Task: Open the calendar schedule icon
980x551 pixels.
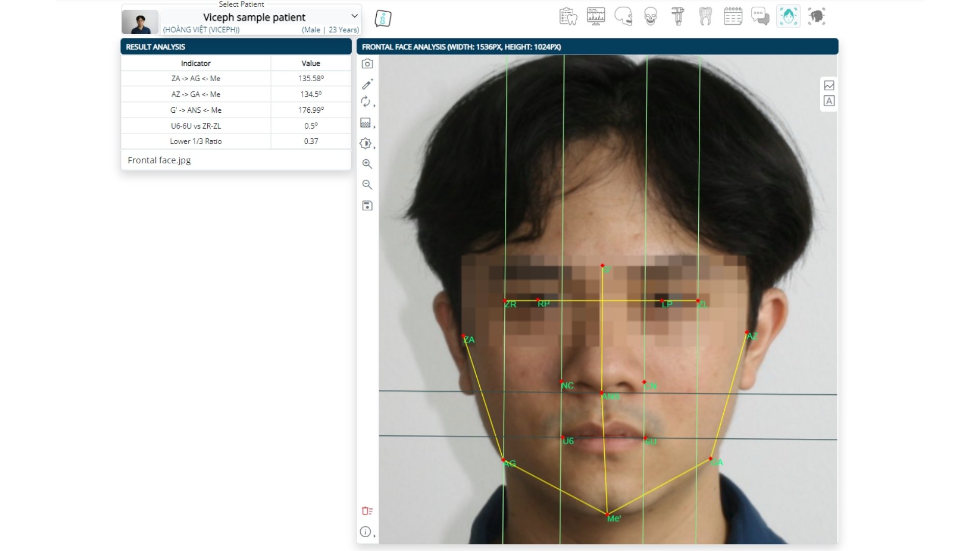Action: coord(733,16)
